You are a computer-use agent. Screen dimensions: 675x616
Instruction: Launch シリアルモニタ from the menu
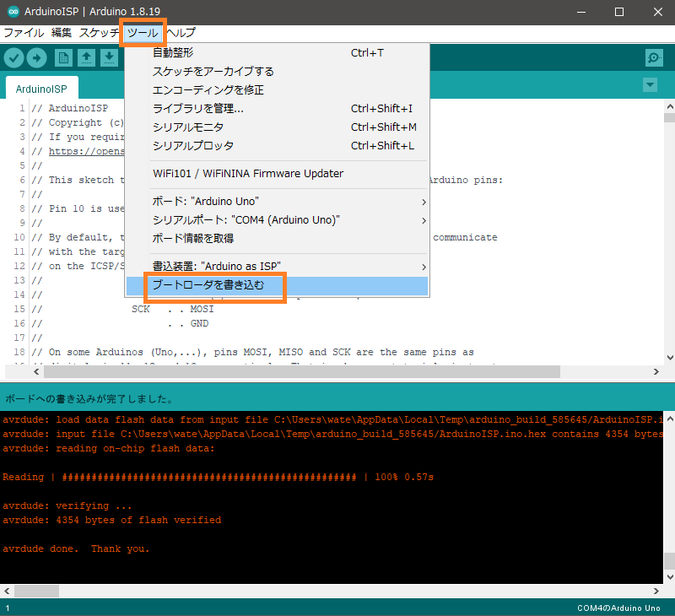278,127
